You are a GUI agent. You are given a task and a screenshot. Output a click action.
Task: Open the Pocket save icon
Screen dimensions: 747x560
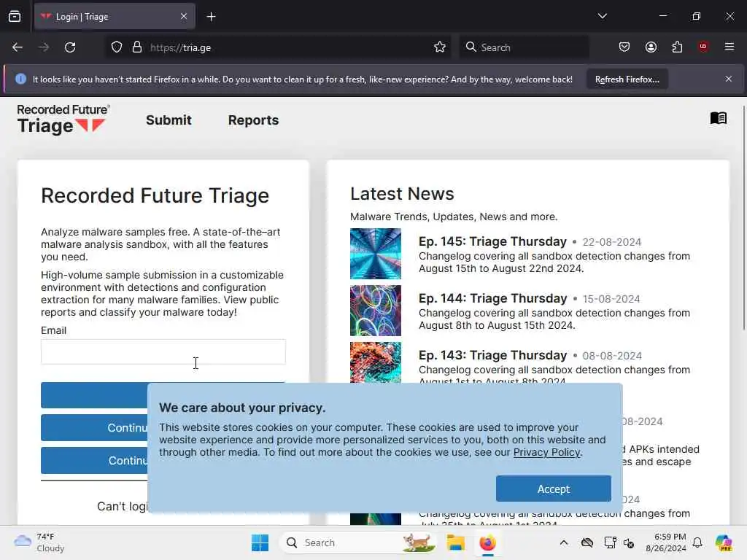(x=624, y=47)
